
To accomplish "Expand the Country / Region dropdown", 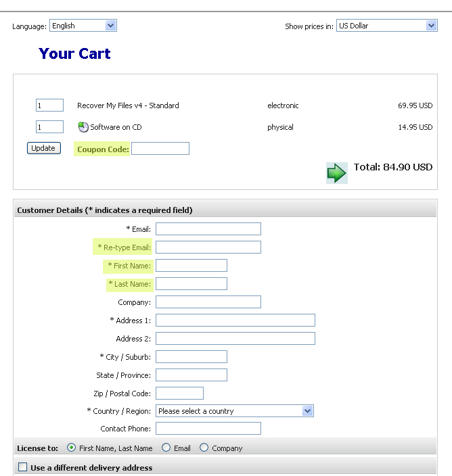I will coord(235,410).
